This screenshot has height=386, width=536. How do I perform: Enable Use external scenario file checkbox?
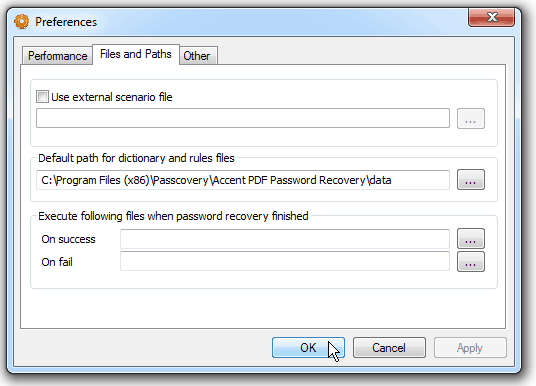(x=42, y=97)
